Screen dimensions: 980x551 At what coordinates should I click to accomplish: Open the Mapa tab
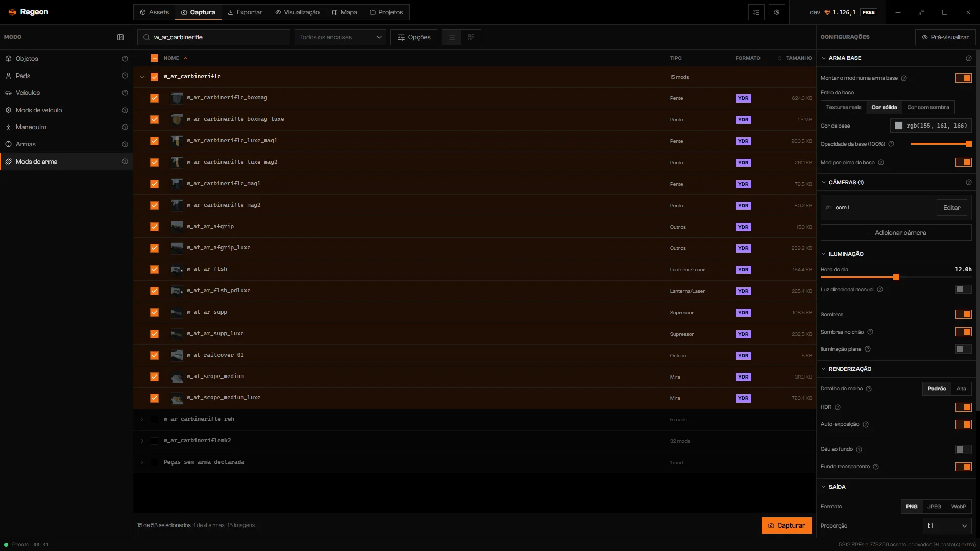(345, 12)
